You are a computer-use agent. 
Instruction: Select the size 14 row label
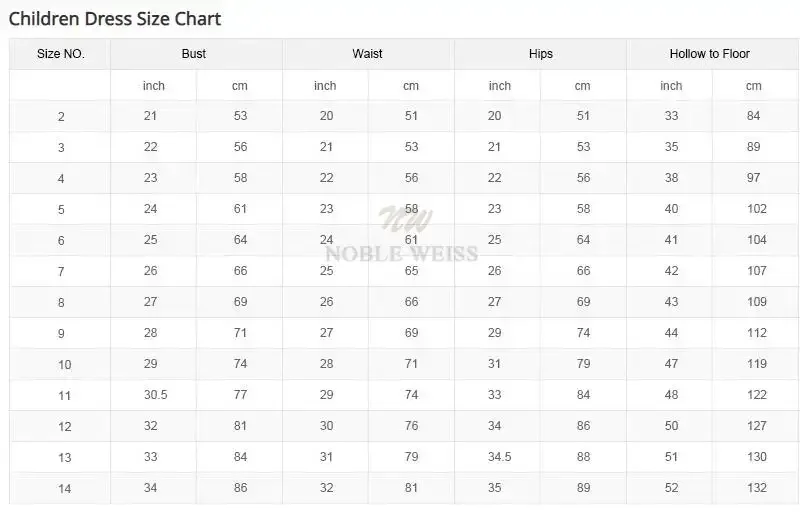click(64, 488)
